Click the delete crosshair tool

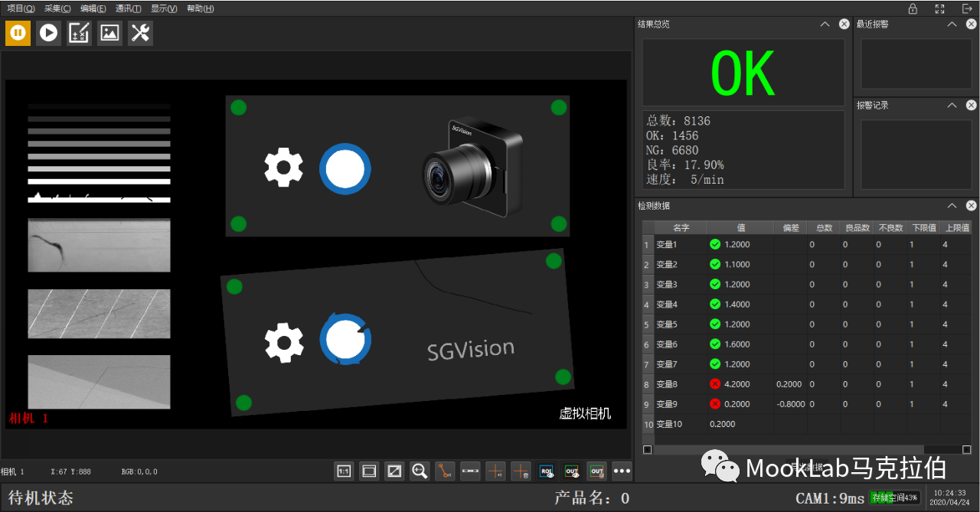click(x=521, y=471)
